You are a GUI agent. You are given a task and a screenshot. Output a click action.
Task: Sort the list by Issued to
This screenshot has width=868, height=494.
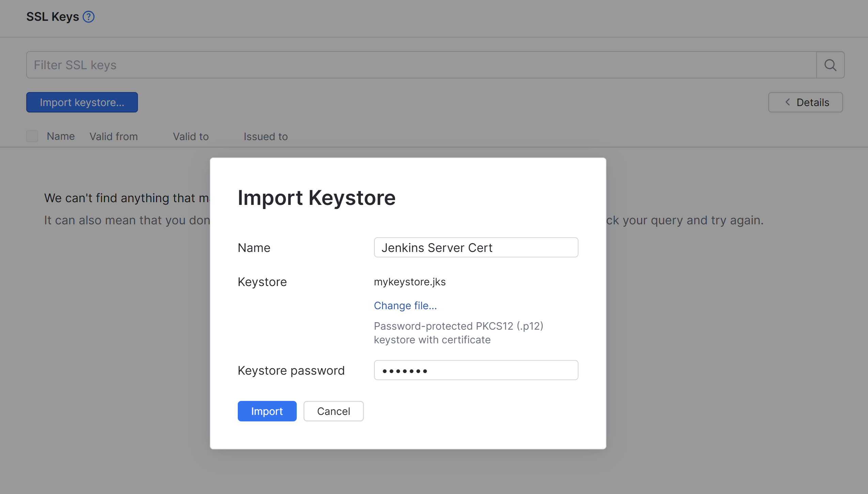click(265, 136)
